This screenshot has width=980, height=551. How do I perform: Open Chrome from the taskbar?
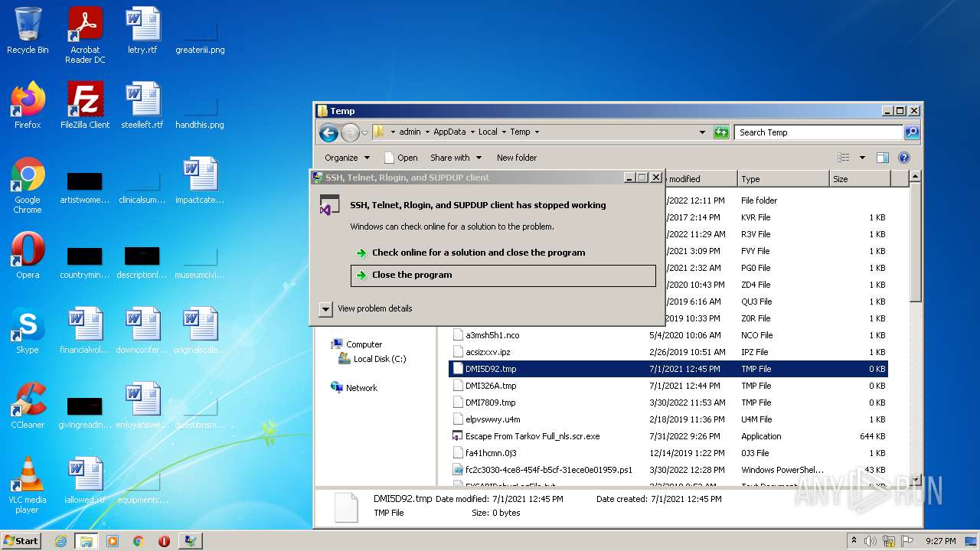(139, 541)
